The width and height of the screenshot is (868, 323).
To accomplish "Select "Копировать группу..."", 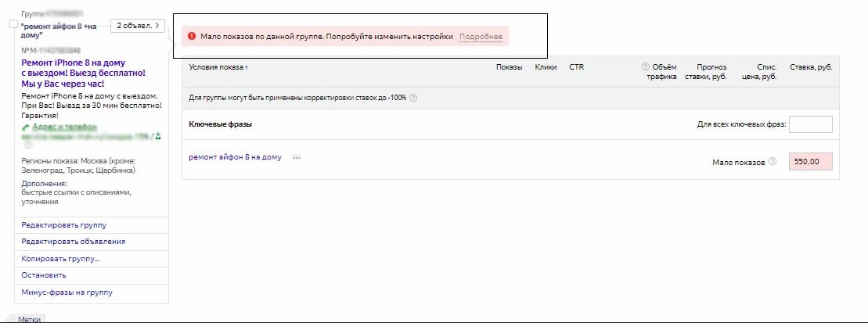I will pyautogui.click(x=60, y=259).
